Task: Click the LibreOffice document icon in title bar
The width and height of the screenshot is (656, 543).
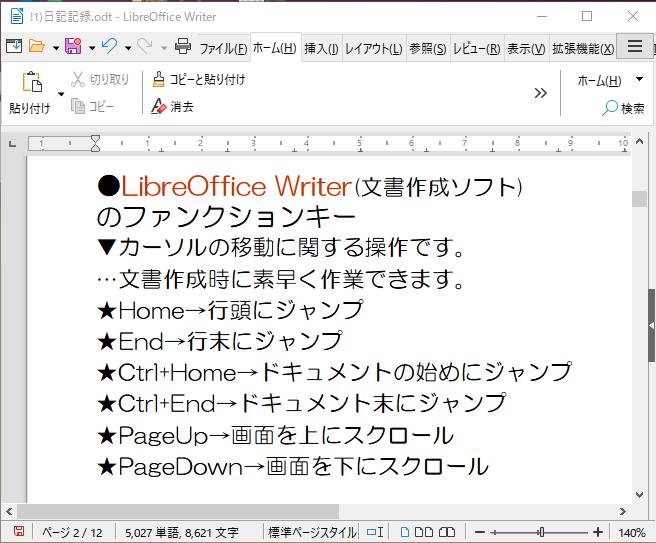Action: point(17,16)
